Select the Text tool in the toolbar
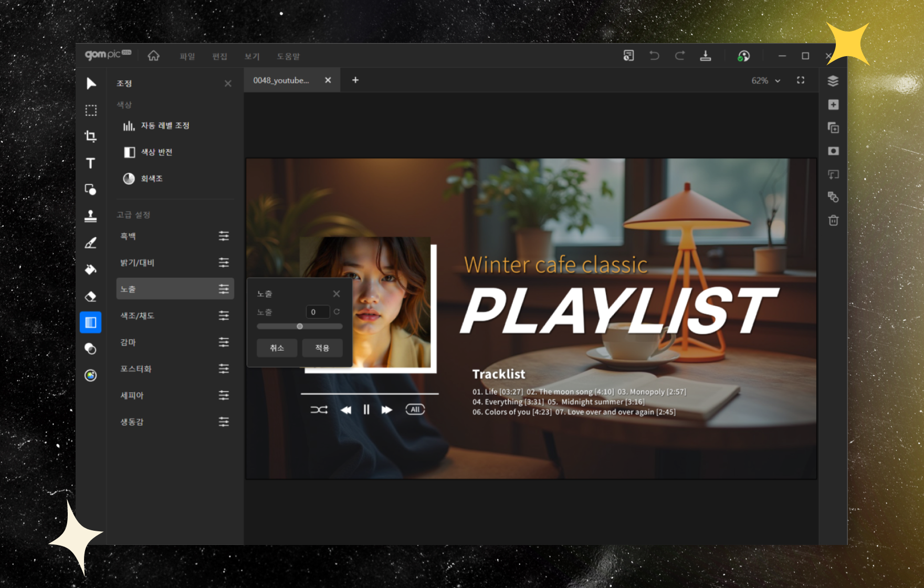 pyautogui.click(x=90, y=163)
